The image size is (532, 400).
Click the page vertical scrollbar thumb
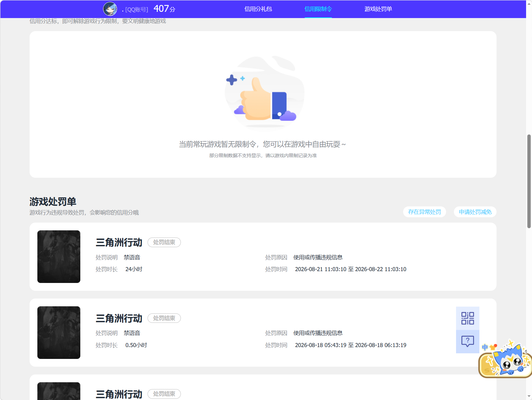[529, 181]
